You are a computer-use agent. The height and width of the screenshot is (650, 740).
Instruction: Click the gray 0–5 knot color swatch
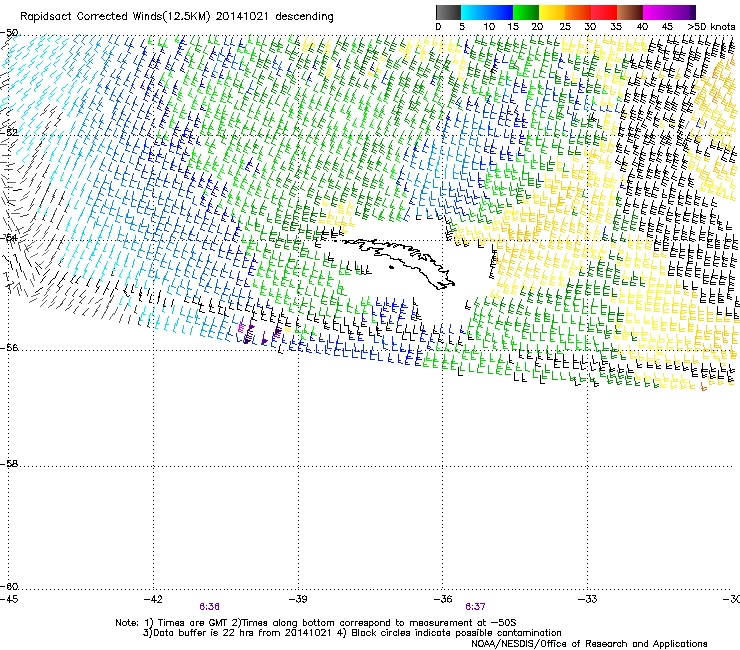448,12
